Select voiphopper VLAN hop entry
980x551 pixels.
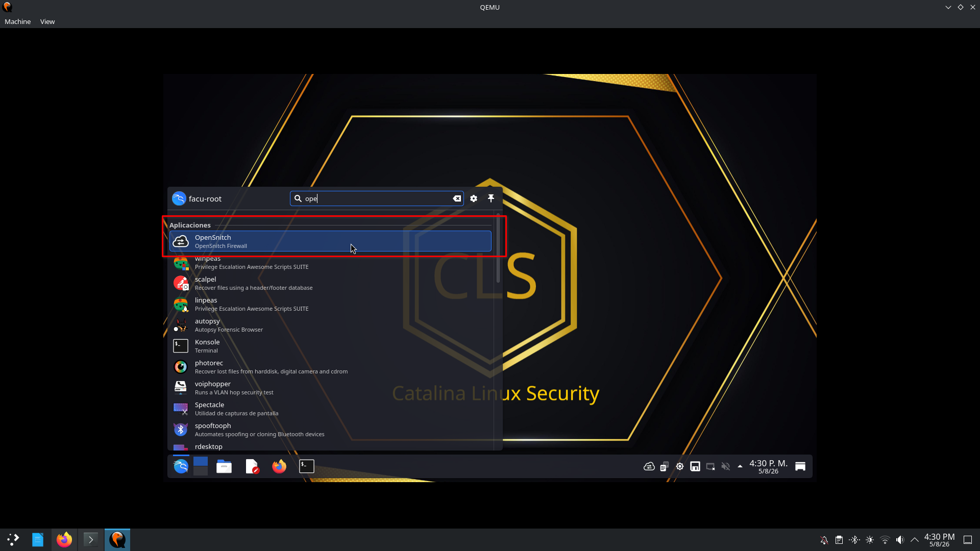click(330, 388)
